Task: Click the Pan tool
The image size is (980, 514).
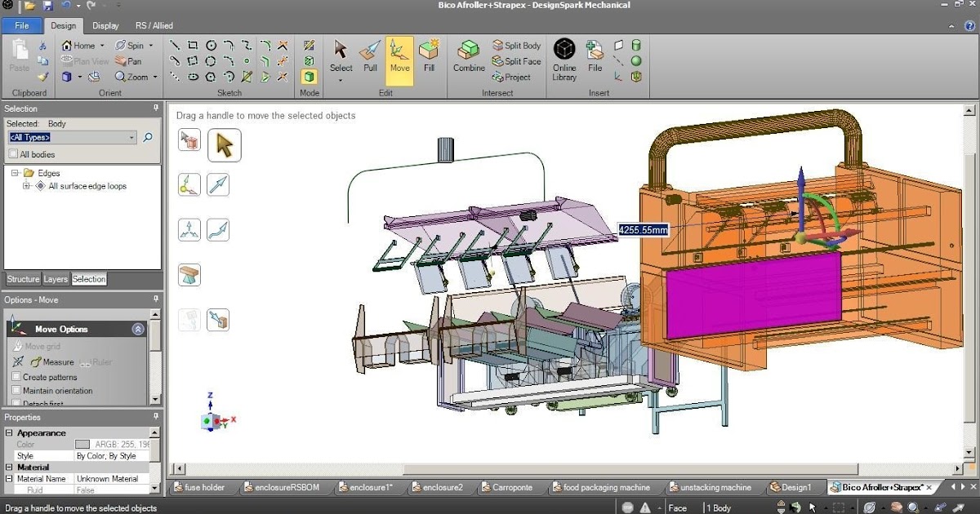Action: [129, 61]
